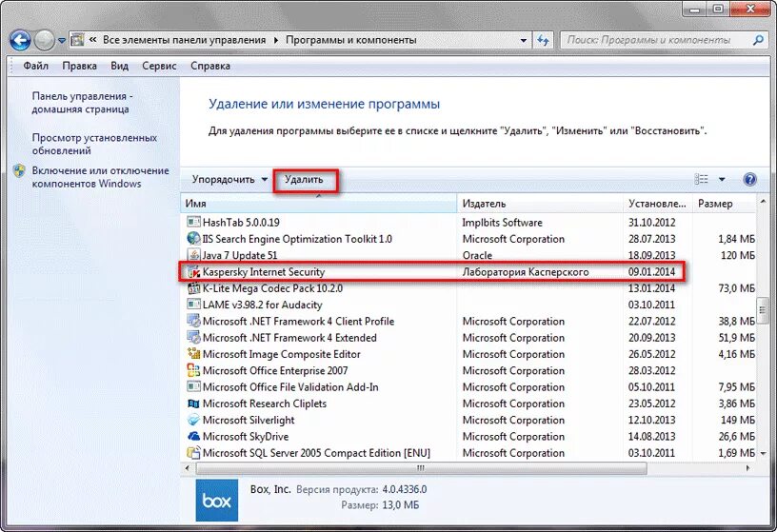Viewport: 777px width, 532px height.
Task: Select Microsoft Image Composite Editor icon
Action: point(193,354)
